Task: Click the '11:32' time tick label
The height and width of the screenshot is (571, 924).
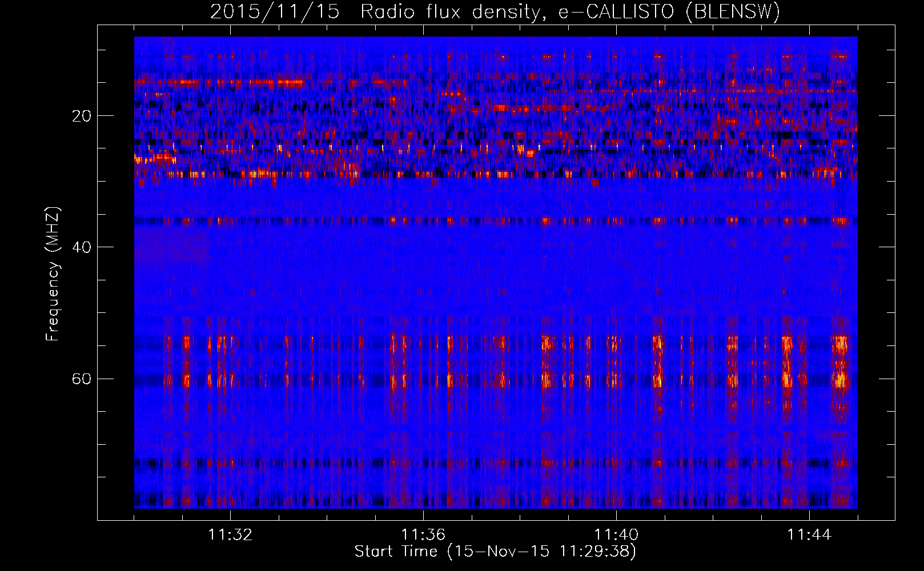Action: tap(230, 535)
